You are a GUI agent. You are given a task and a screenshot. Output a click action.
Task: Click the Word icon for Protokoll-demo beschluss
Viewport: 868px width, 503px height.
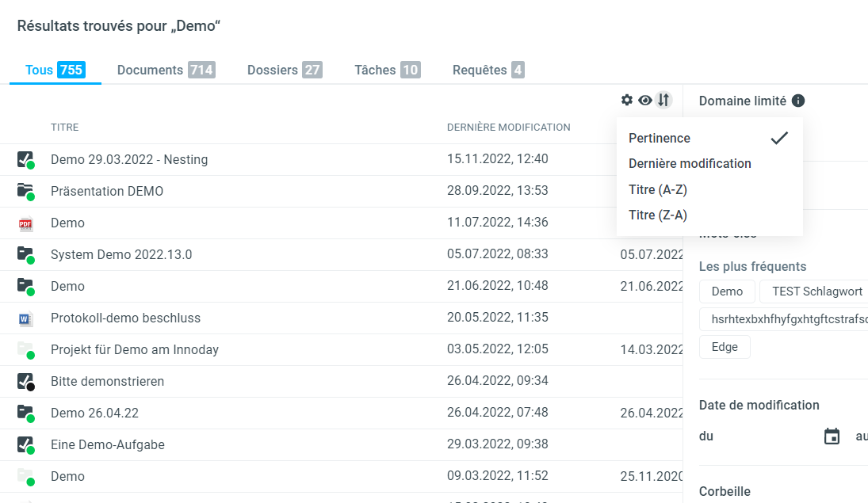(x=25, y=318)
